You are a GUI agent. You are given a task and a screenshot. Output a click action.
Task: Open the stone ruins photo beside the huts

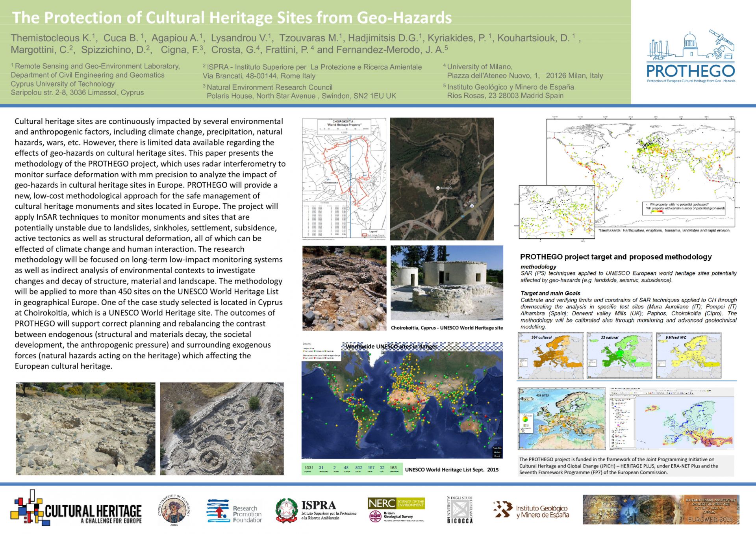344,288
